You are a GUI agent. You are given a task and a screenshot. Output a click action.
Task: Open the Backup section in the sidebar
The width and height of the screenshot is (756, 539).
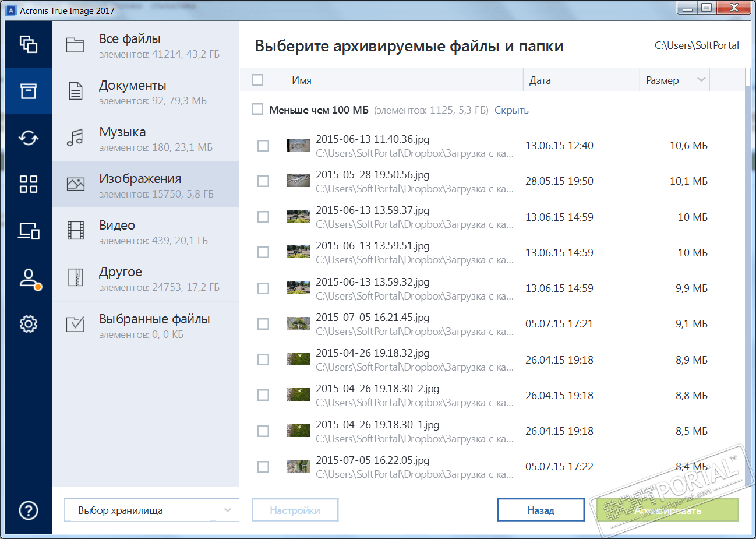29,44
